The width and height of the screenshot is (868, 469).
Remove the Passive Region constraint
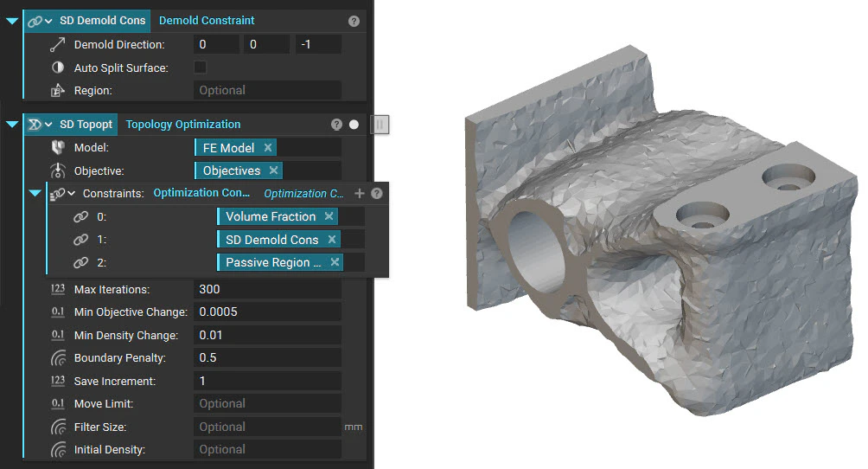pos(335,262)
